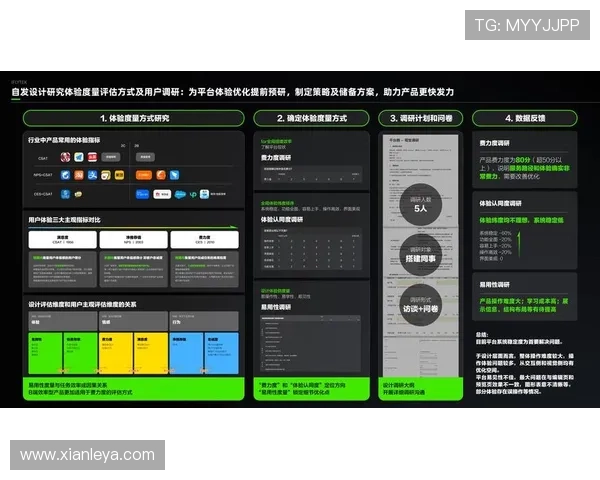Click the '访谈+问卷' circle badge
This screenshot has width=600, height=480.
[421, 305]
